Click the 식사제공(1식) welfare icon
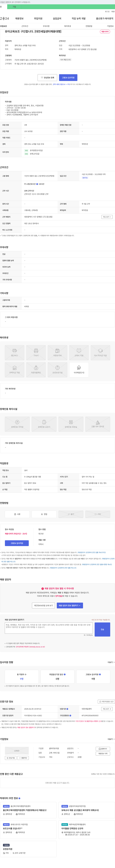Image resolution: width=115 pixels, height=868 pixels. [79, 370]
